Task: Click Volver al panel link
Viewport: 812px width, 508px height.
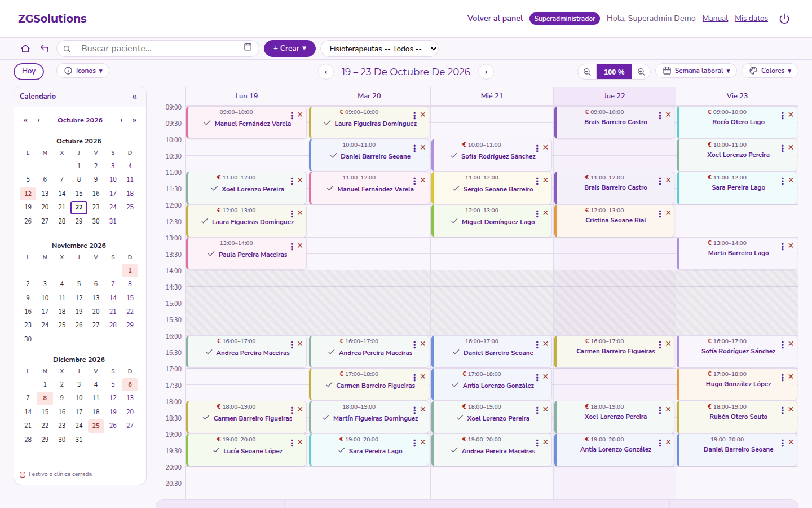Action: point(495,19)
